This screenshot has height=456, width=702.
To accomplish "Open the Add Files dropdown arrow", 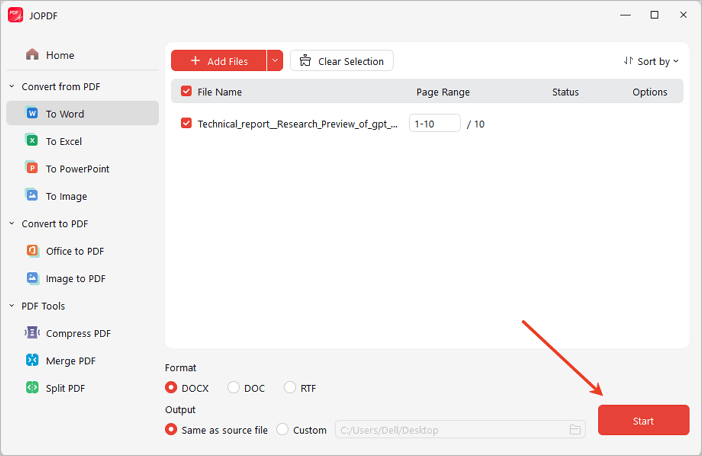I will [x=275, y=60].
